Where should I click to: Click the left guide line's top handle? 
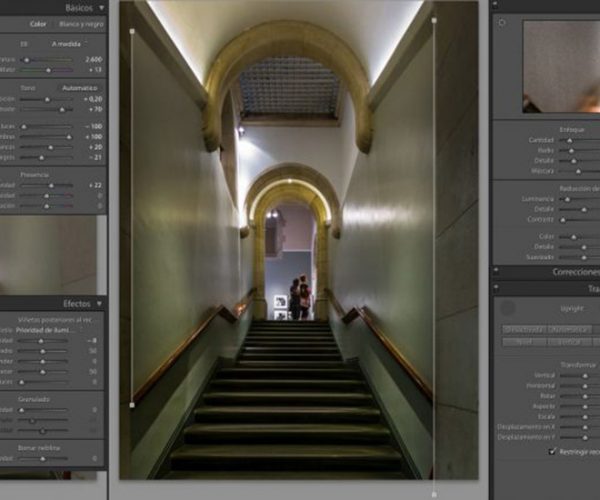(132, 31)
